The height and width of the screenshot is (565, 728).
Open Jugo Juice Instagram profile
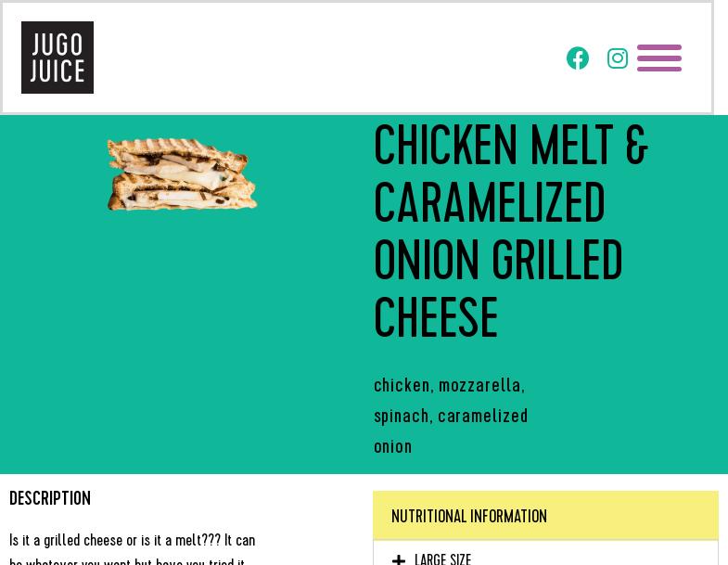point(618,58)
